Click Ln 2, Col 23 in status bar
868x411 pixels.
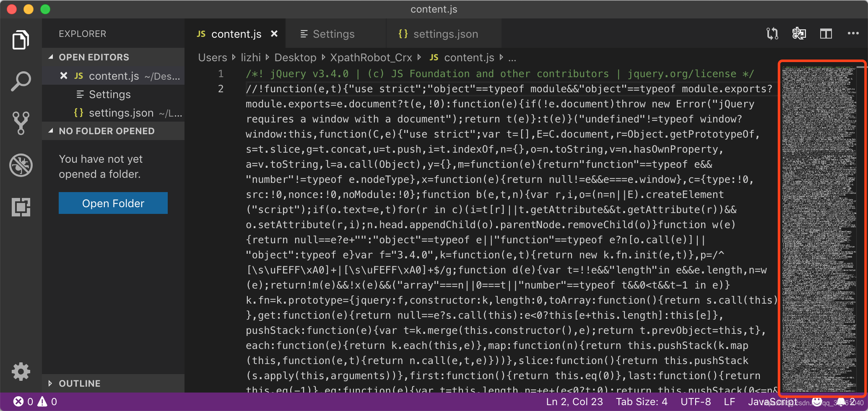click(x=574, y=402)
